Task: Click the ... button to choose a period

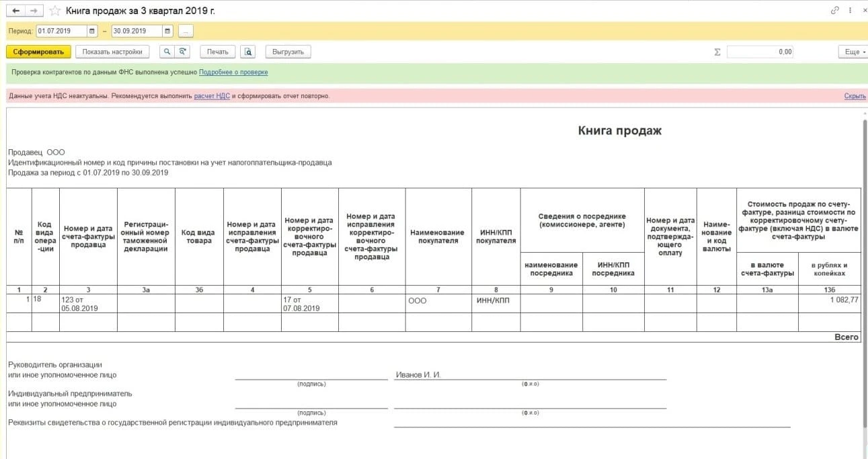Action: coord(185,30)
